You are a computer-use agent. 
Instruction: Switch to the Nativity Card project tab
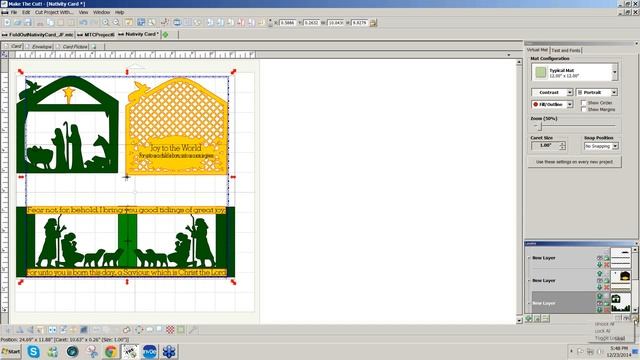point(139,34)
